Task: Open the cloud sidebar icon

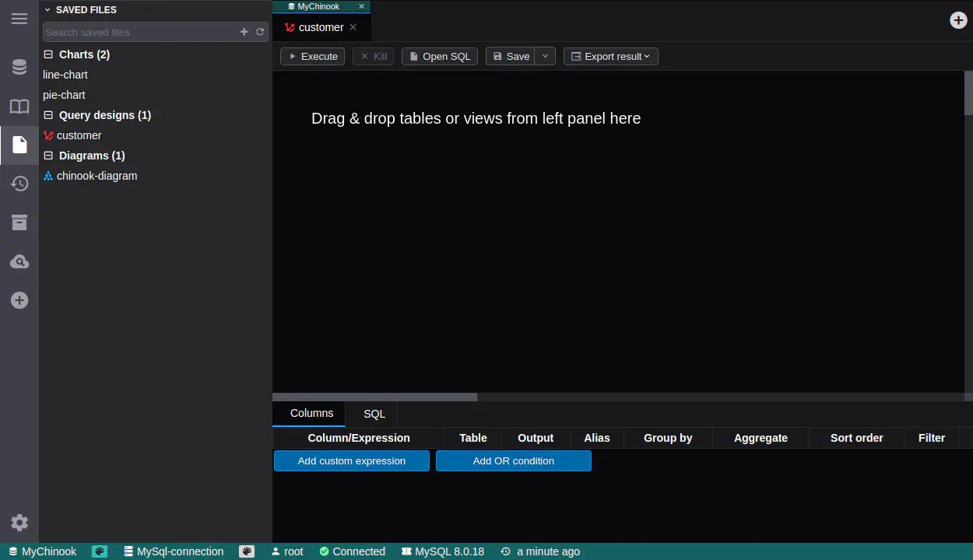Action: click(x=19, y=261)
